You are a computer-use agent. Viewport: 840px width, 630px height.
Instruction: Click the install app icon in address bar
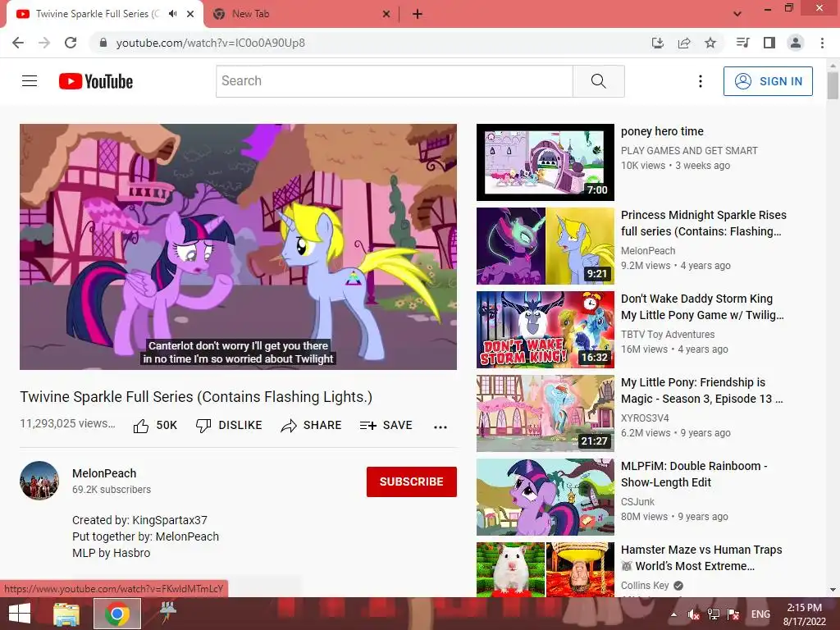657,43
